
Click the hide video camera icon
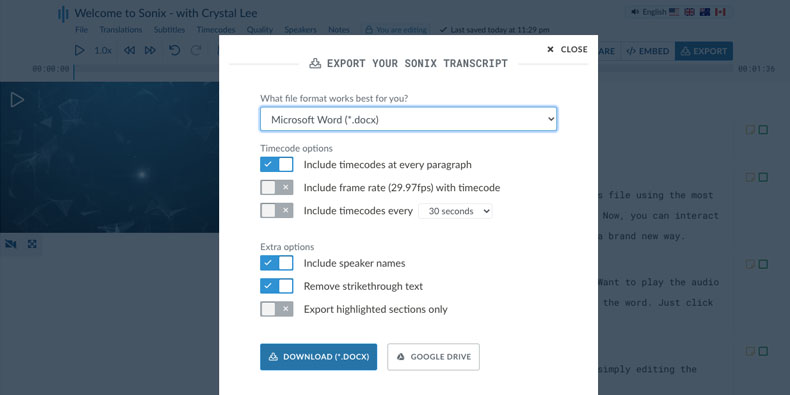(11, 244)
